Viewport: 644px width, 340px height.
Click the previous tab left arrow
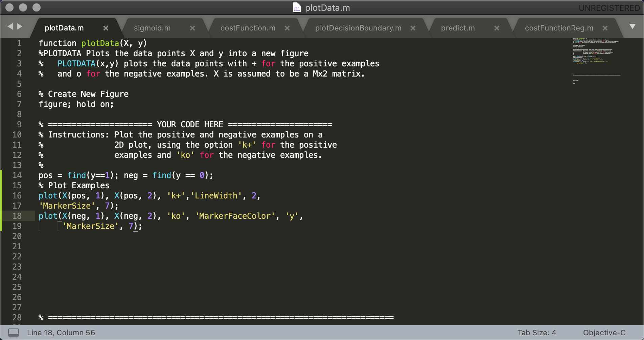click(x=10, y=26)
